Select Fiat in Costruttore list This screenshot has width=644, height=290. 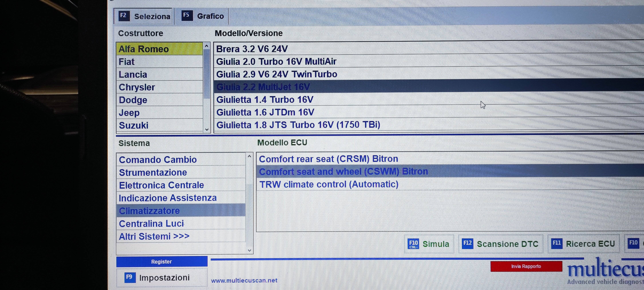tap(160, 62)
